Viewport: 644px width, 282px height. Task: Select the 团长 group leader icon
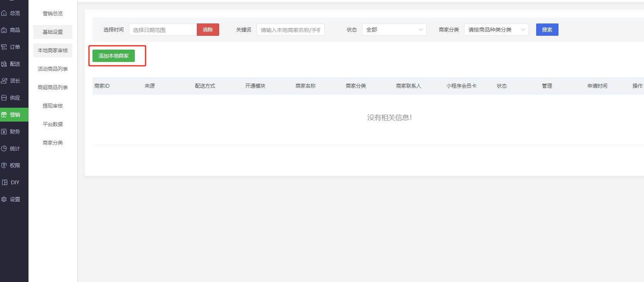point(4,81)
